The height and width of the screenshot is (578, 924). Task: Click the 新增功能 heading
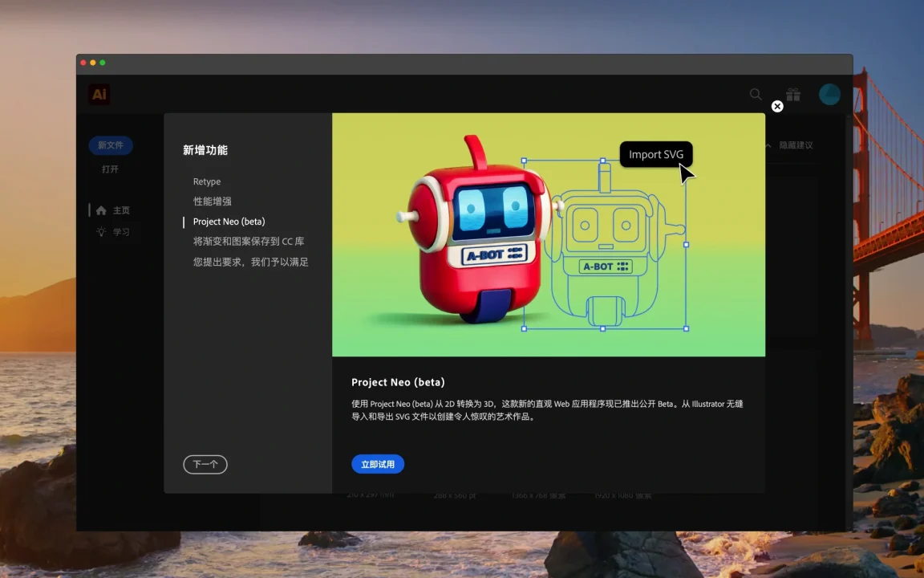tap(205, 150)
